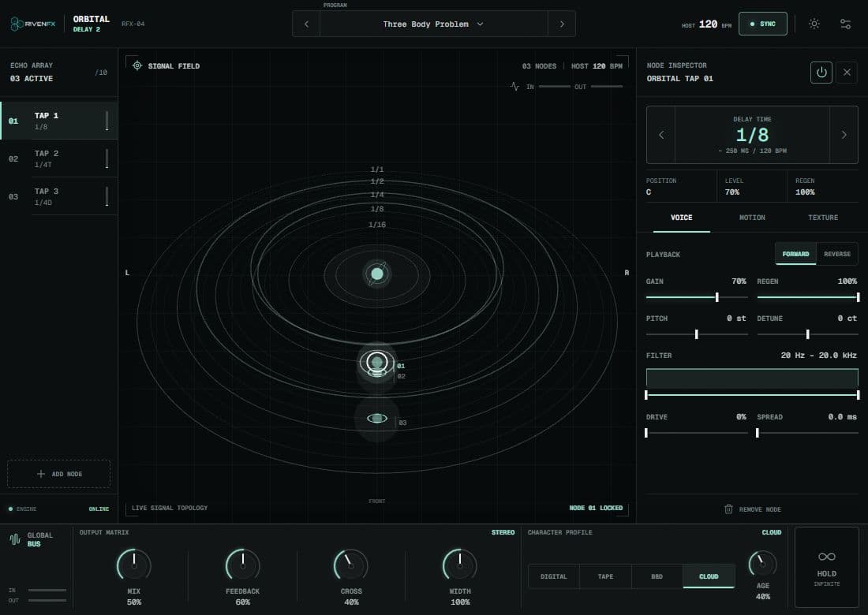
Task: Click the Signal Field target icon
Action: tap(137, 65)
